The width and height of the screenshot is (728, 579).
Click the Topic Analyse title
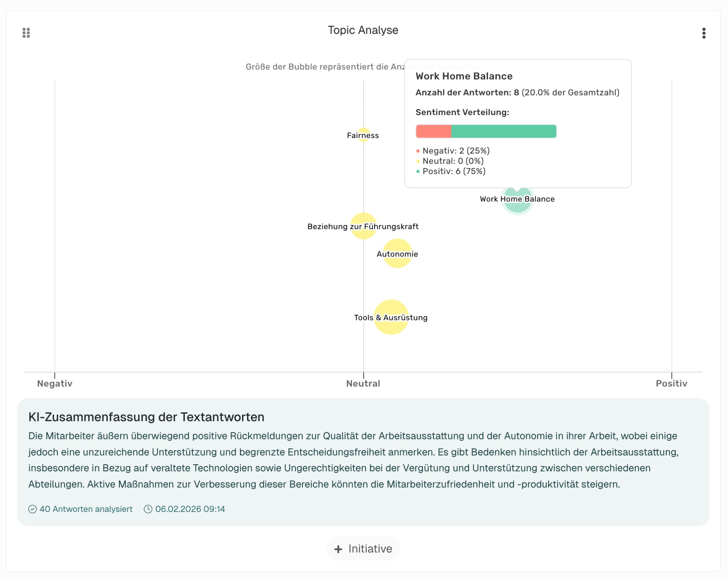363,30
